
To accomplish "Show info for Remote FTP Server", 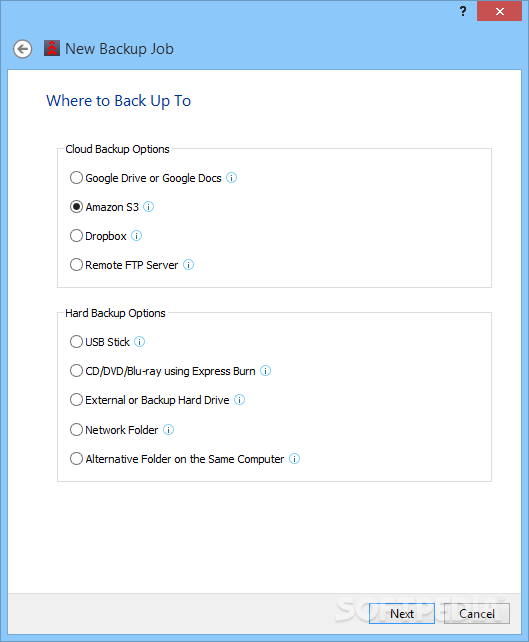I will (188, 265).
